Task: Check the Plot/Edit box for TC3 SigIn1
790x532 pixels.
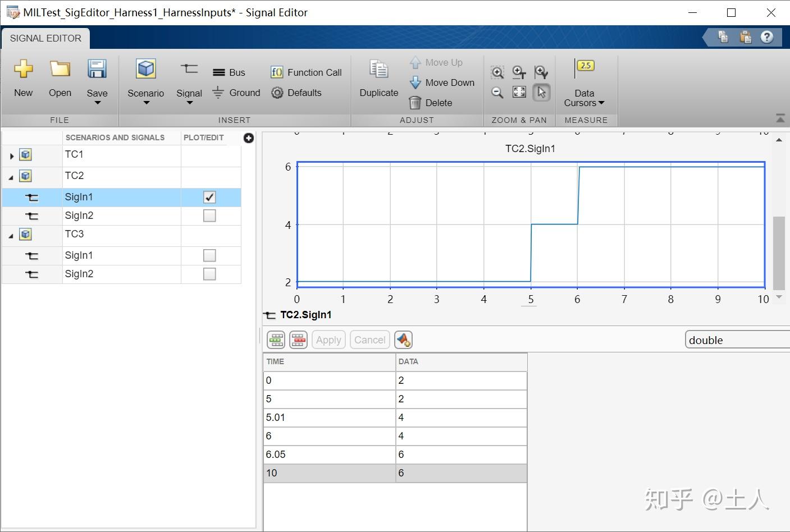Action: pos(209,255)
